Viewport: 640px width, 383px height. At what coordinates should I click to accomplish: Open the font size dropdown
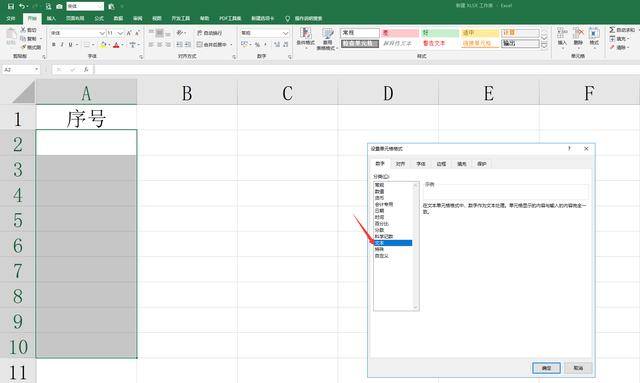coord(120,33)
